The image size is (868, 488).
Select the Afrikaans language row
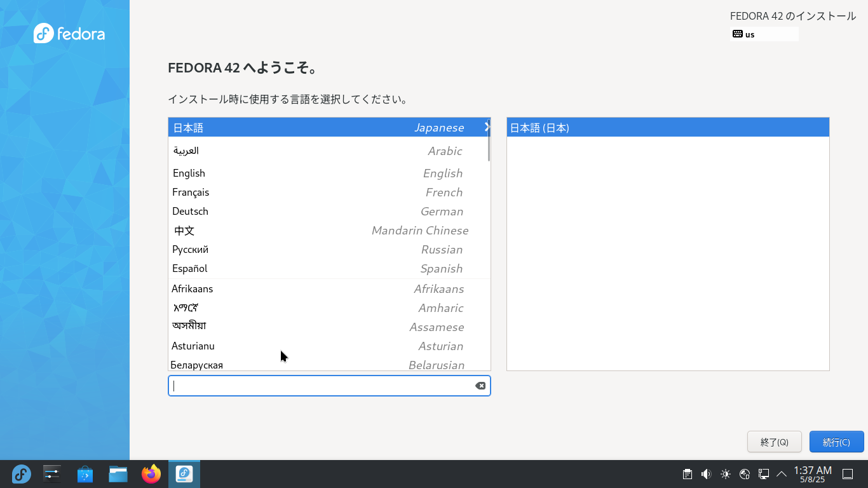click(x=329, y=288)
